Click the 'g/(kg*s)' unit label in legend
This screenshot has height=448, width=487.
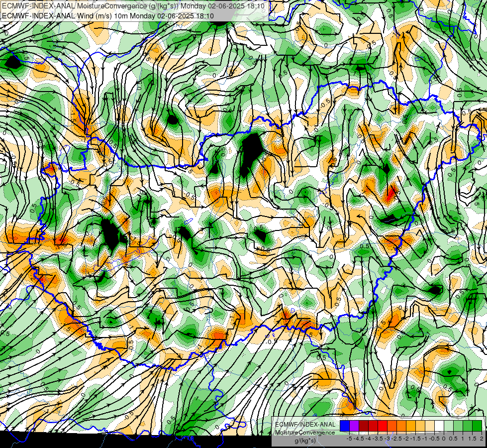305,441
